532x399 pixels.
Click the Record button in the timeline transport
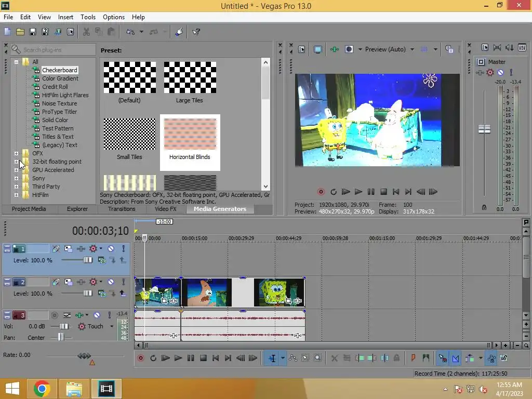pyautogui.click(x=141, y=358)
